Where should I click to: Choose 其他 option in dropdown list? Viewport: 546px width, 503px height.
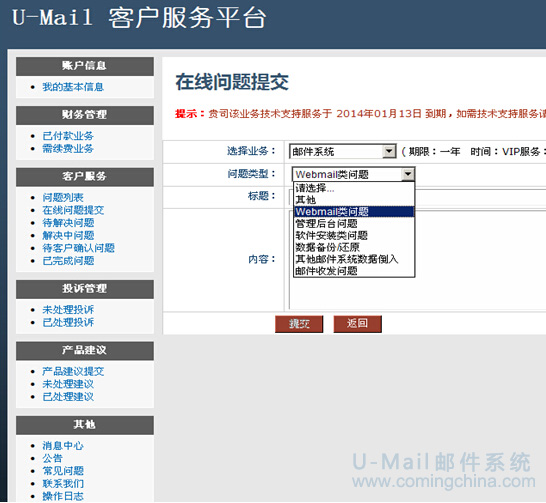click(x=354, y=200)
